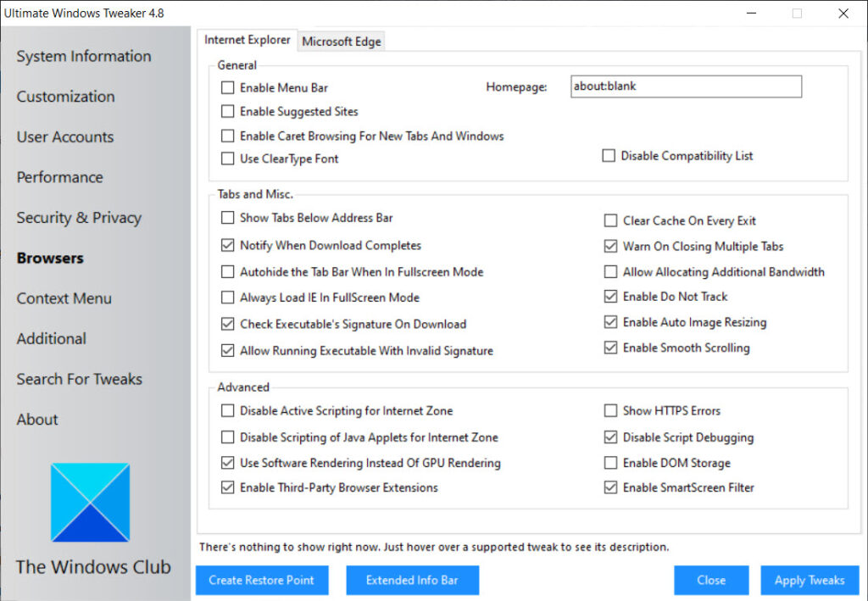The height and width of the screenshot is (601, 868).
Task: Uncheck Notify When Download Completes
Action: (x=227, y=245)
